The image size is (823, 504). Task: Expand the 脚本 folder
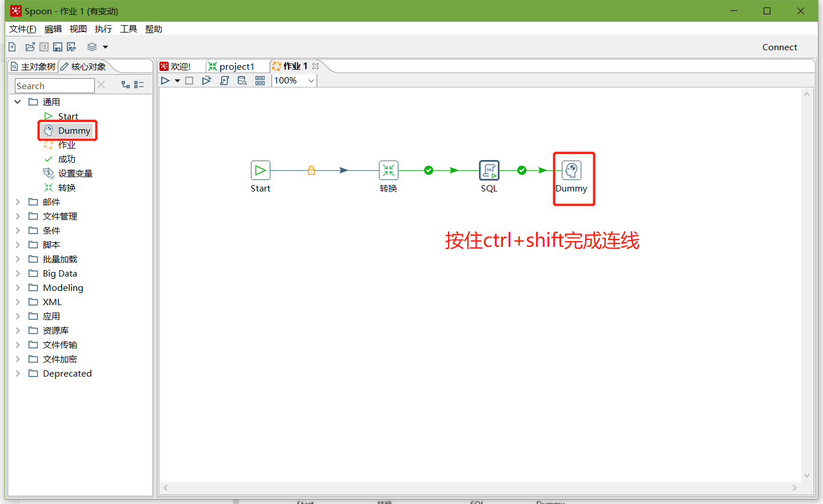(18, 245)
